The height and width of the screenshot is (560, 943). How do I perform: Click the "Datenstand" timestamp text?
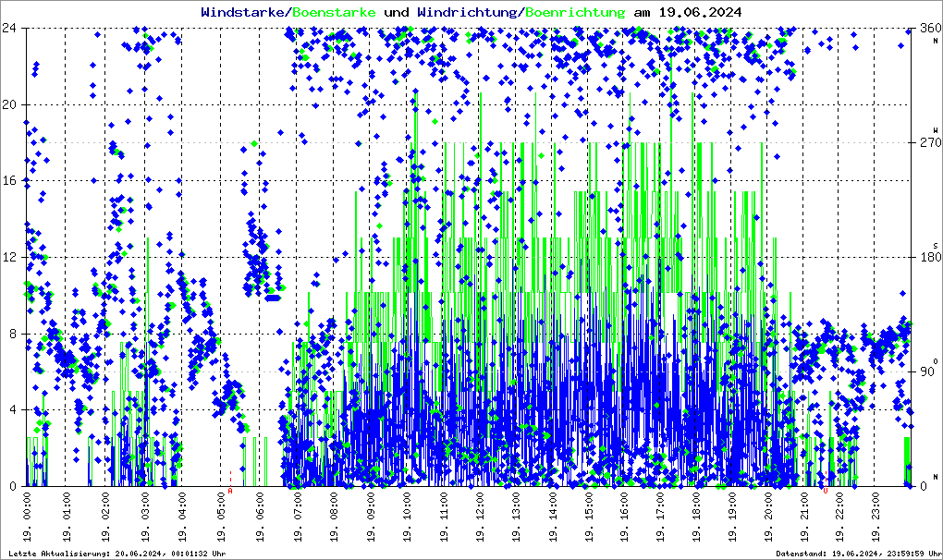(x=856, y=553)
